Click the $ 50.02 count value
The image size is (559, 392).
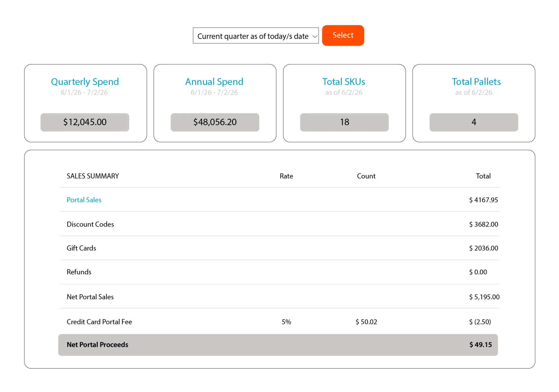[x=366, y=322]
